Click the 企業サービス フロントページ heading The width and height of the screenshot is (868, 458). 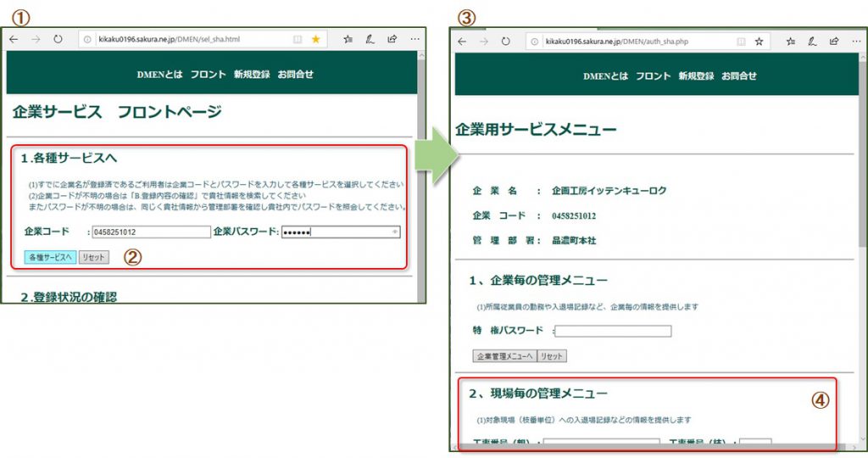pyautogui.click(x=117, y=112)
